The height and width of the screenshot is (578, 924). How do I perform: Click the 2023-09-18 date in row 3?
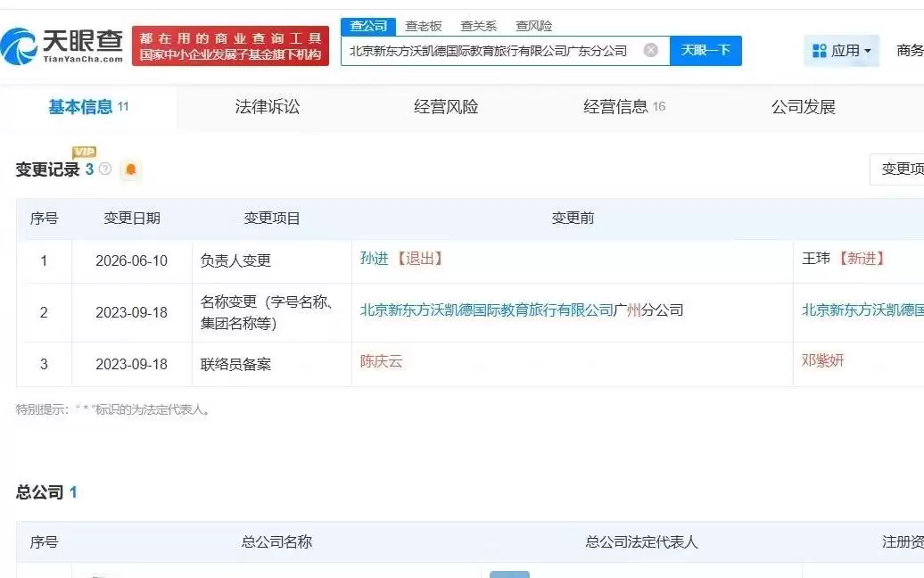click(131, 364)
